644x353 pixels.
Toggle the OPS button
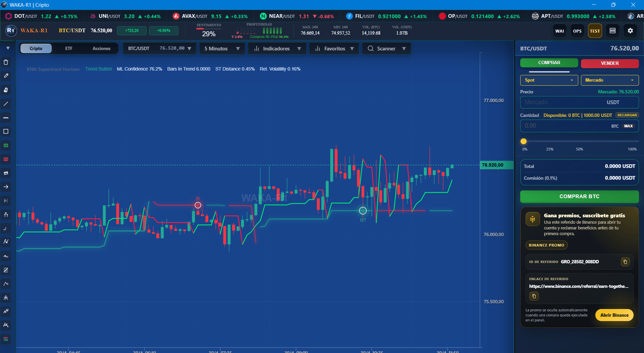tap(577, 31)
